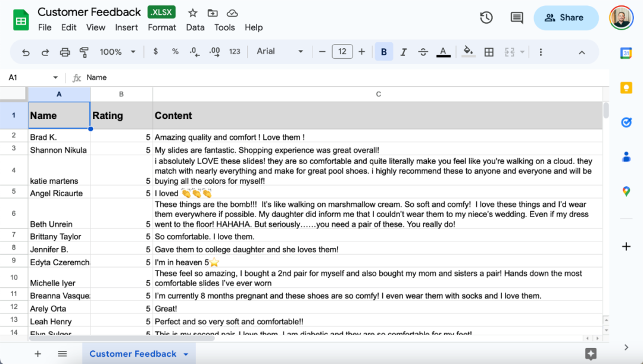Click the Redo arrow icon

click(x=45, y=52)
